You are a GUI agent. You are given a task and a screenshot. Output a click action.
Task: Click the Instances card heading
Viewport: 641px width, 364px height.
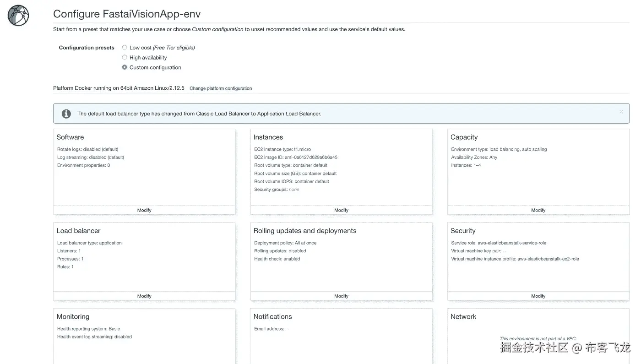268,137
